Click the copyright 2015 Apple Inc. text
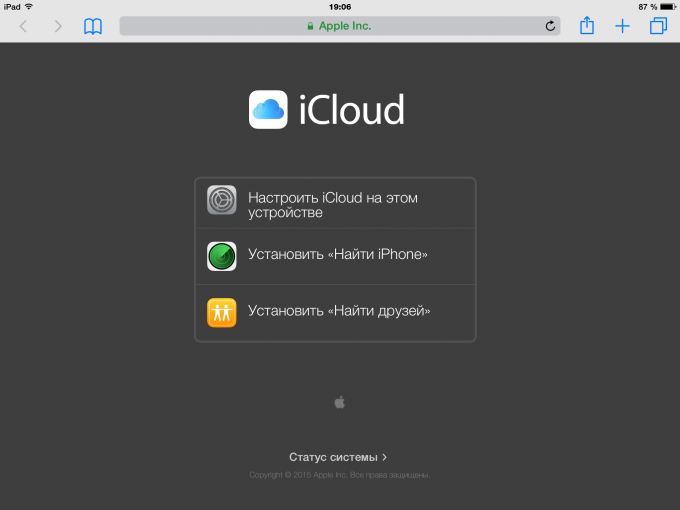The width and height of the screenshot is (680, 510). (340, 475)
